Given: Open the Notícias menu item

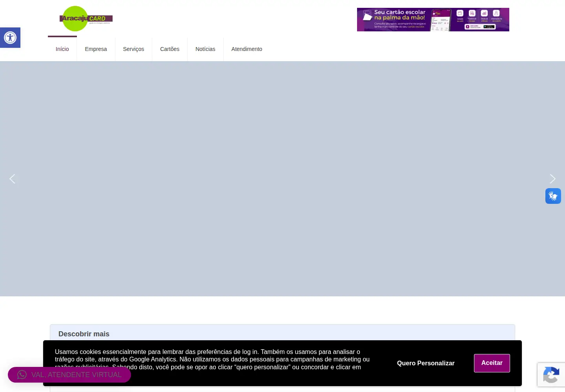Looking at the screenshot, I should pyautogui.click(x=205, y=49).
